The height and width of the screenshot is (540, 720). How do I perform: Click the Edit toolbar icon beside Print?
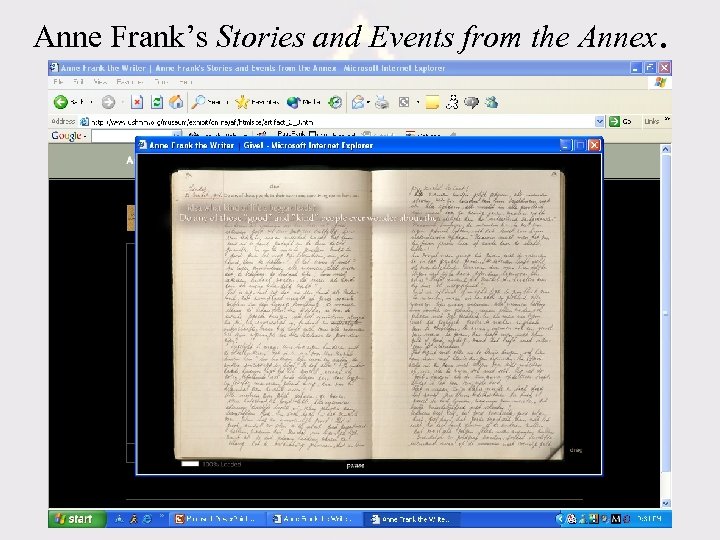404,102
